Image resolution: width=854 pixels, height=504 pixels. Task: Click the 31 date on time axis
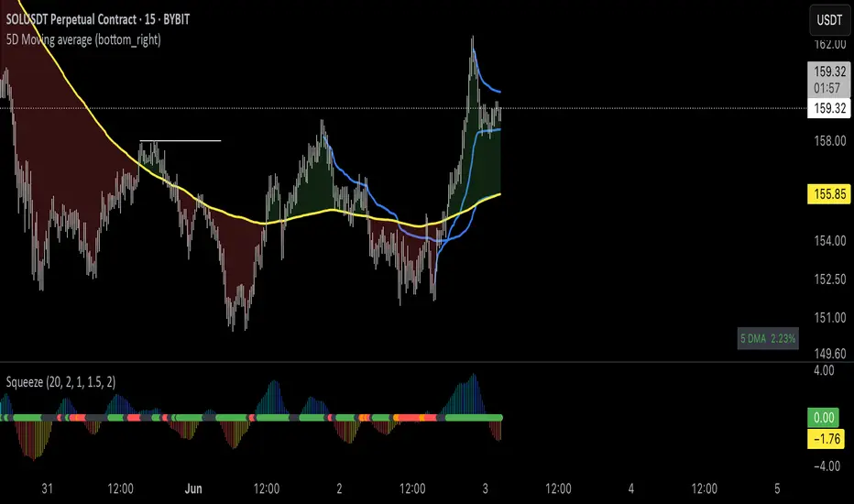coord(48,488)
